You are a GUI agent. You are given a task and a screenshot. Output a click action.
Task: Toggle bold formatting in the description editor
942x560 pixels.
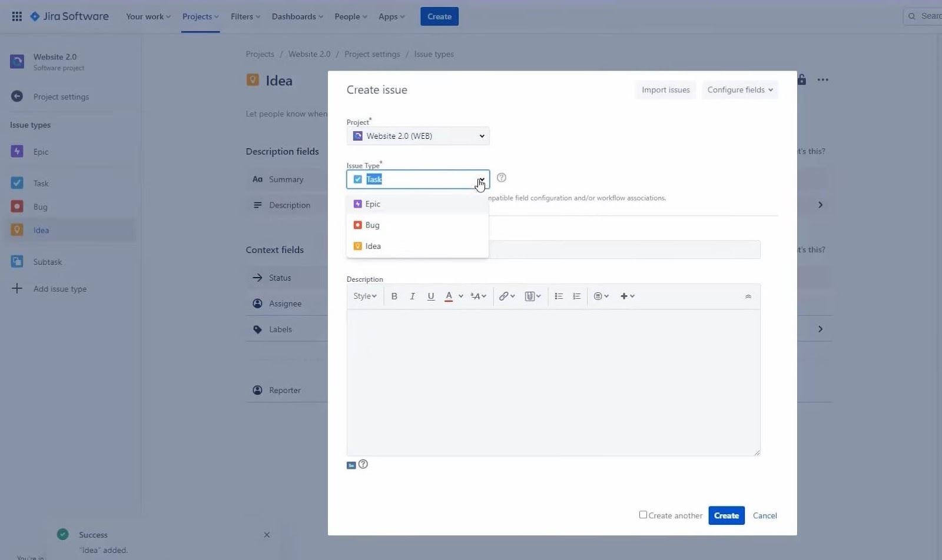click(393, 296)
